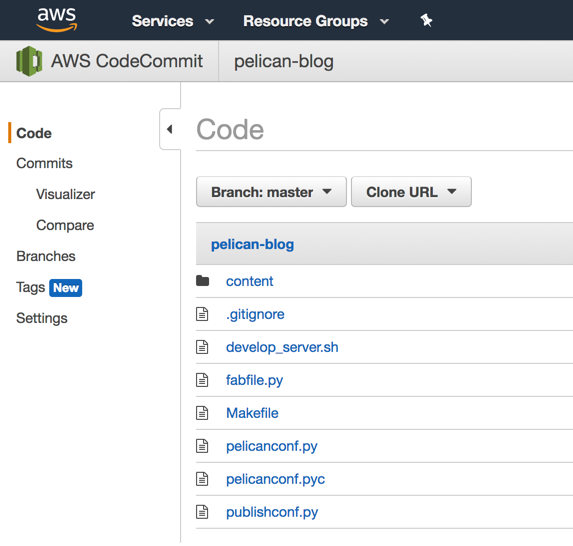Click the file icon beside .gitignore
Image resolution: width=573 pixels, height=546 pixels.
point(202,314)
